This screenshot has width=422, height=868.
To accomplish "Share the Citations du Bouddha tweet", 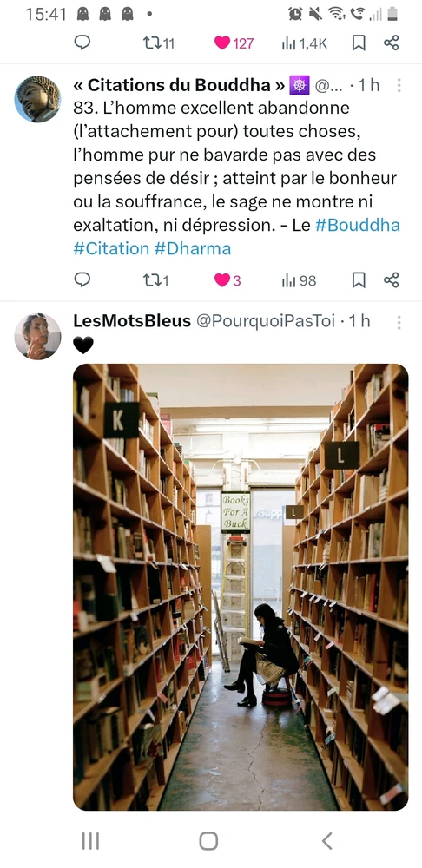I will 391,280.
